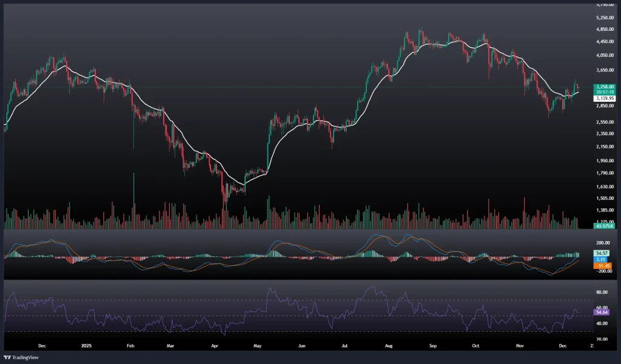Select the Nov label on the time axis
This screenshot has width=621, height=364.
click(x=519, y=346)
